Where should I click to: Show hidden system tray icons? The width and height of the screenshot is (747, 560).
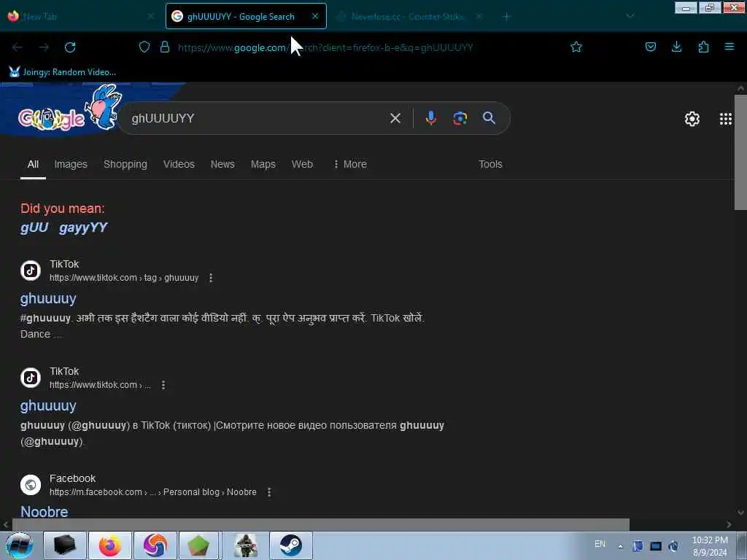coord(620,546)
